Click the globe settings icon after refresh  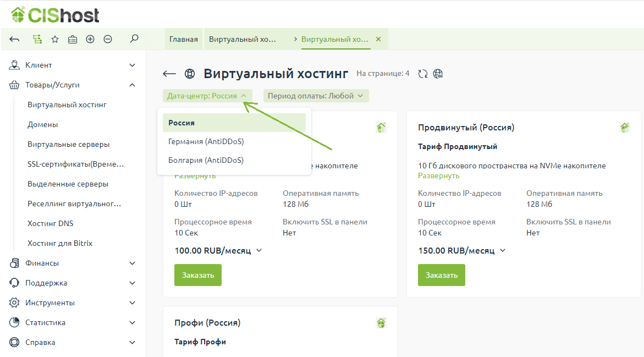pos(438,74)
